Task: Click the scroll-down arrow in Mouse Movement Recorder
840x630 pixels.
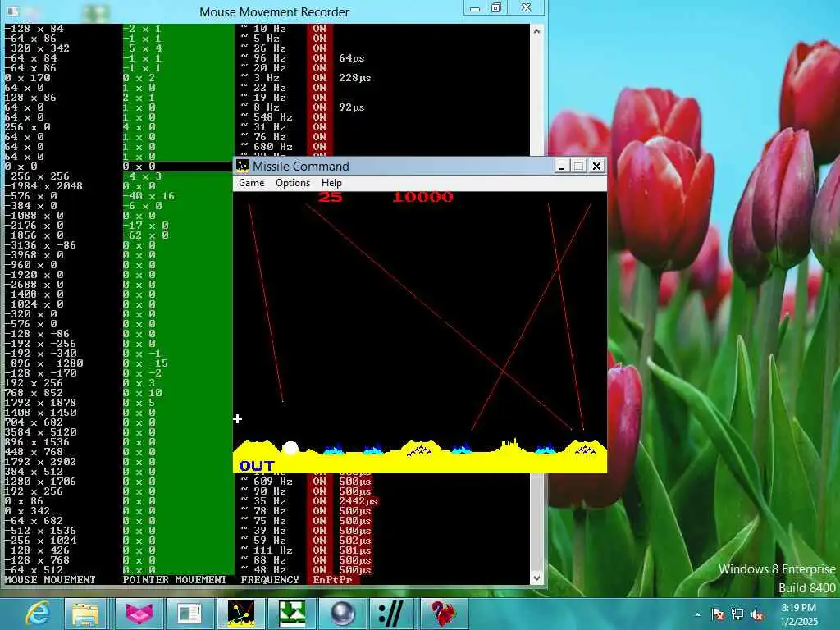Action: [x=536, y=578]
